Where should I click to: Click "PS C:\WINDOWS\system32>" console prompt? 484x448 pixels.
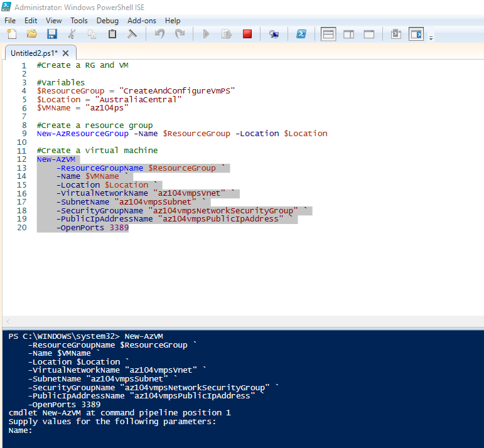(x=64, y=336)
